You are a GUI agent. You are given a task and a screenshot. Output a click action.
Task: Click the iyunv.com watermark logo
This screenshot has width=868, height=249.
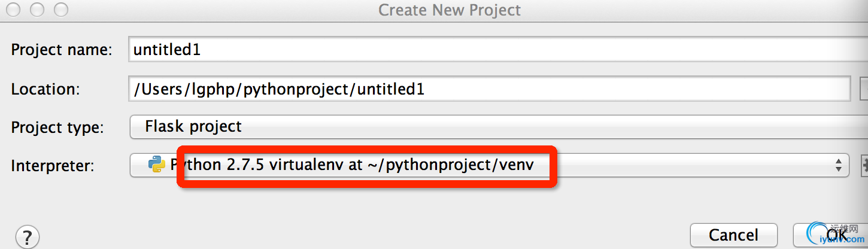click(x=834, y=235)
